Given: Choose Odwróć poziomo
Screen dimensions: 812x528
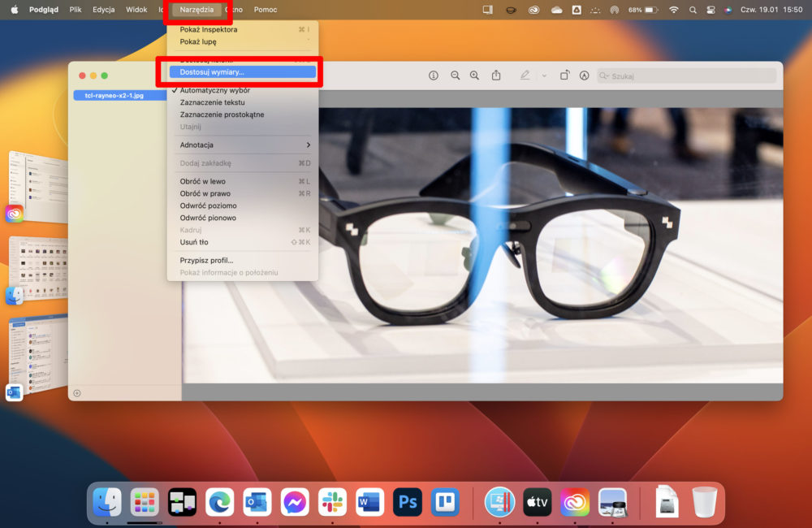Looking at the screenshot, I should click(x=242, y=206).
